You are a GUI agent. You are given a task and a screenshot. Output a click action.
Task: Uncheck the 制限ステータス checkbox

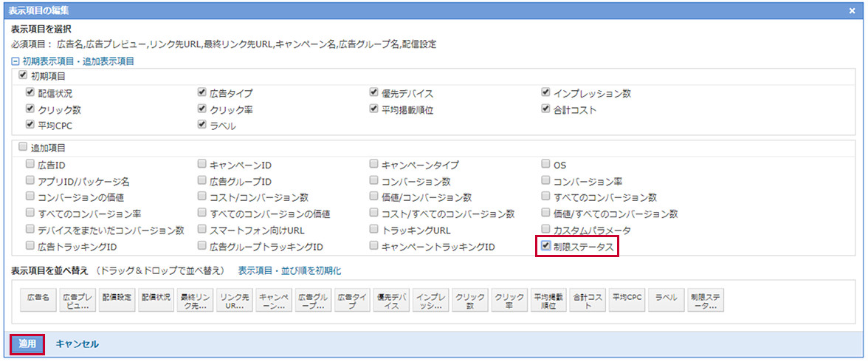point(546,246)
